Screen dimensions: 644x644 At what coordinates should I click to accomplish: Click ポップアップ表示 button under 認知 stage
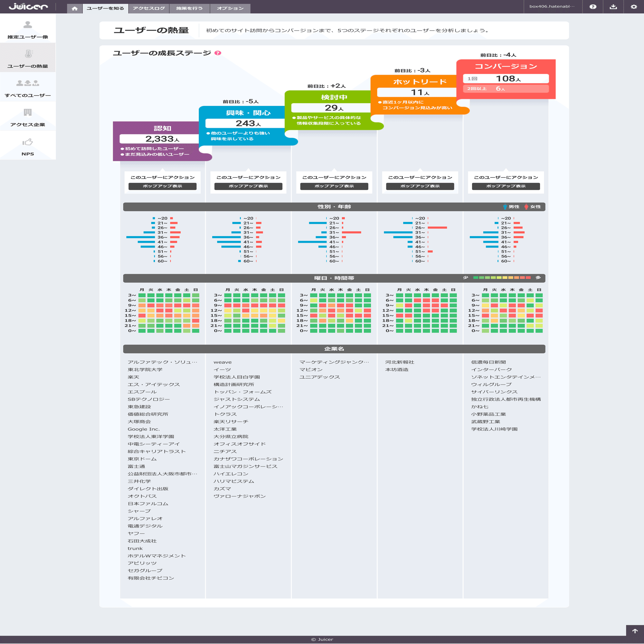tap(162, 186)
